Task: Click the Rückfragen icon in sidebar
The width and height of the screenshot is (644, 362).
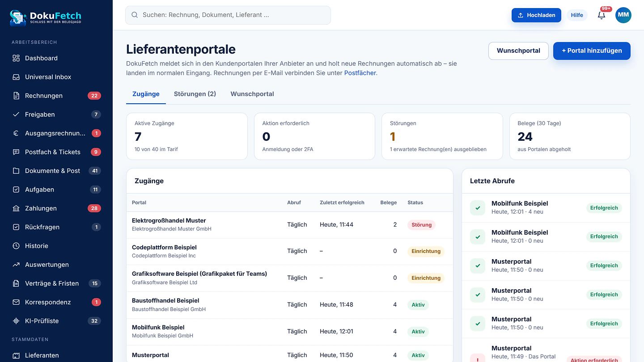Action: click(16, 227)
